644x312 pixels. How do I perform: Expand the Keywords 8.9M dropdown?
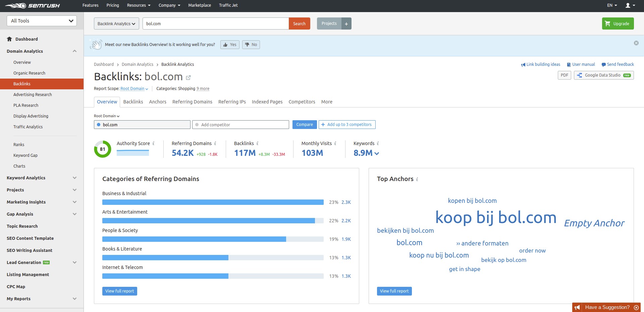tap(377, 153)
